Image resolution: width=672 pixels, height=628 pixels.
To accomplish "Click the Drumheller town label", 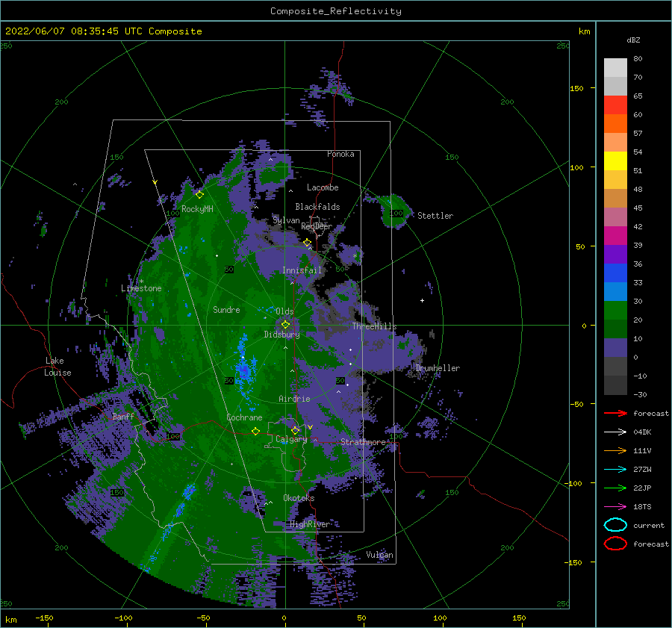I will pos(438,368).
